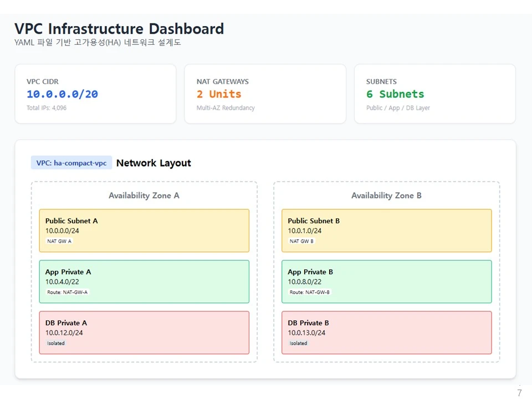
Task: Click the NAT GW B tag
Action: click(301, 241)
